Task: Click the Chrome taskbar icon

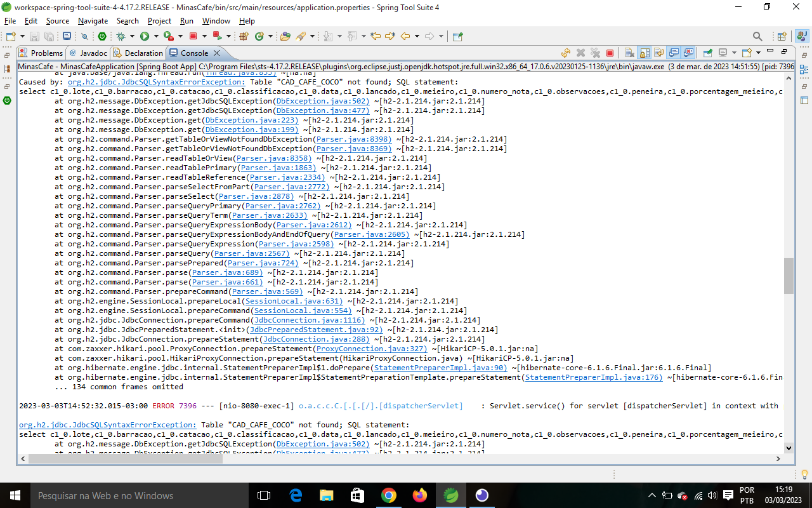Action: tap(389, 495)
